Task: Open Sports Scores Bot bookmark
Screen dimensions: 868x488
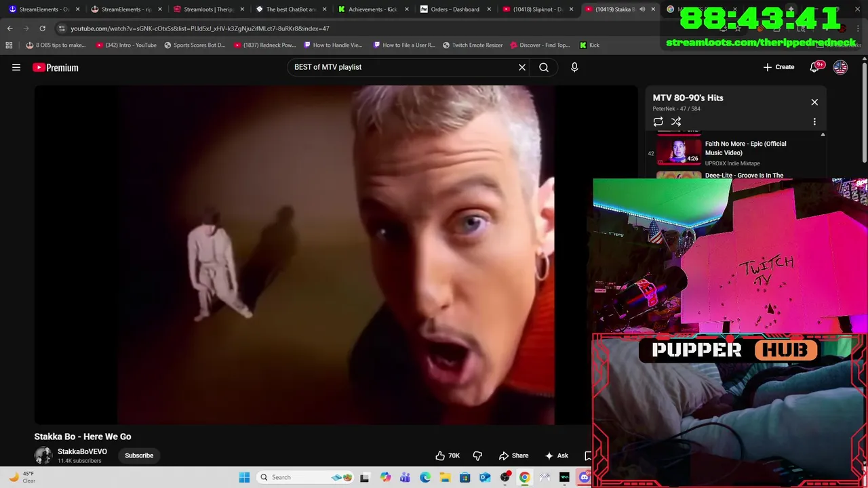Action: coord(195,45)
